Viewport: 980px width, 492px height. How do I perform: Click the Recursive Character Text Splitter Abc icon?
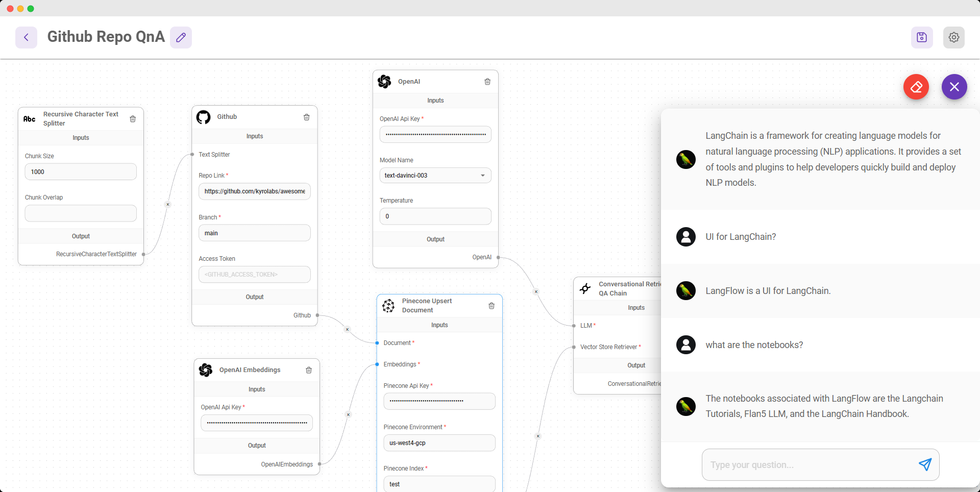(x=30, y=119)
